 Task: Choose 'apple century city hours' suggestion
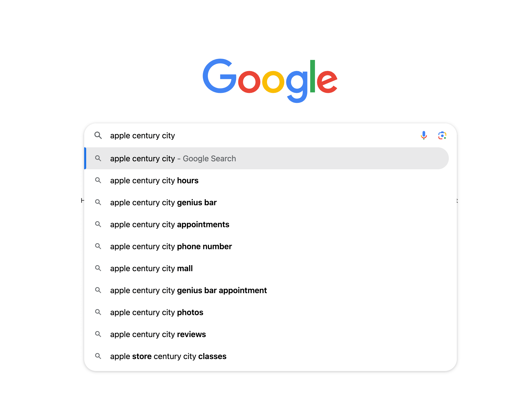(x=154, y=181)
